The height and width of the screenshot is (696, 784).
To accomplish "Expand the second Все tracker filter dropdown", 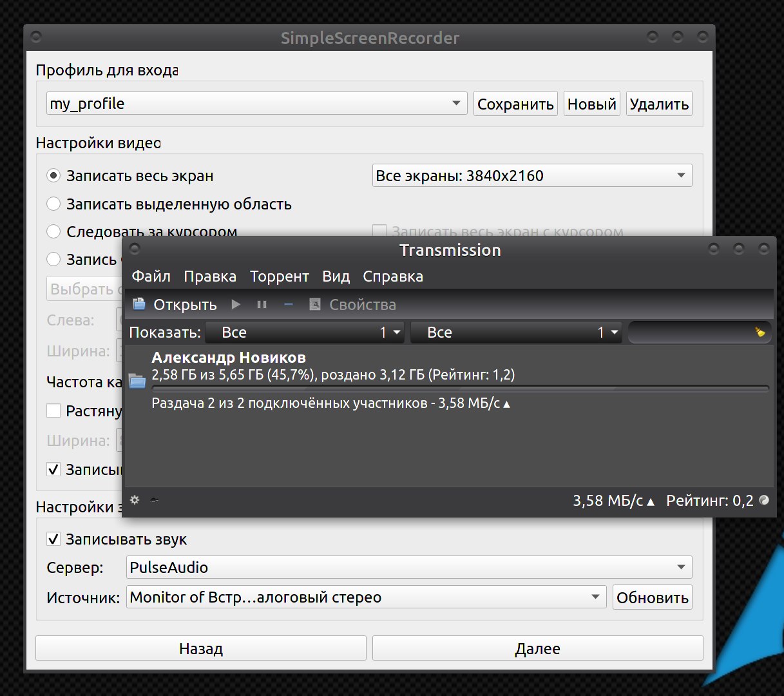I will click(516, 333).
